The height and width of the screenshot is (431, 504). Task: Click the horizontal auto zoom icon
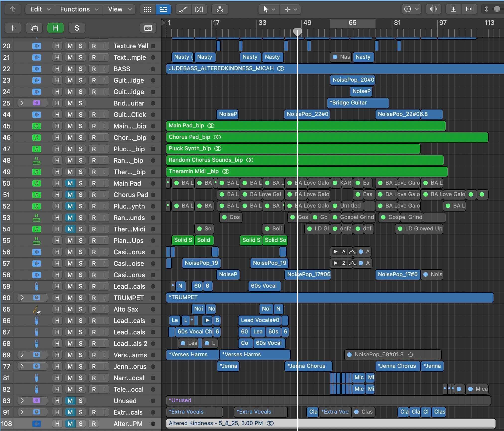(469, 9)
